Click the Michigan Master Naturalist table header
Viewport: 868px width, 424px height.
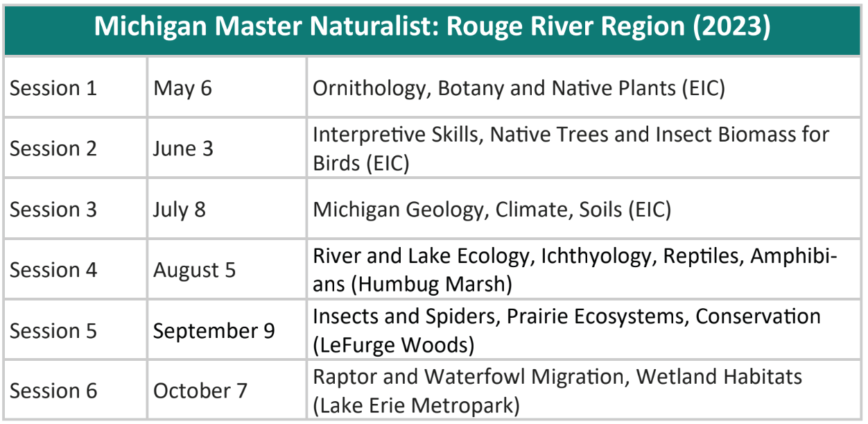tap(433, 28)
